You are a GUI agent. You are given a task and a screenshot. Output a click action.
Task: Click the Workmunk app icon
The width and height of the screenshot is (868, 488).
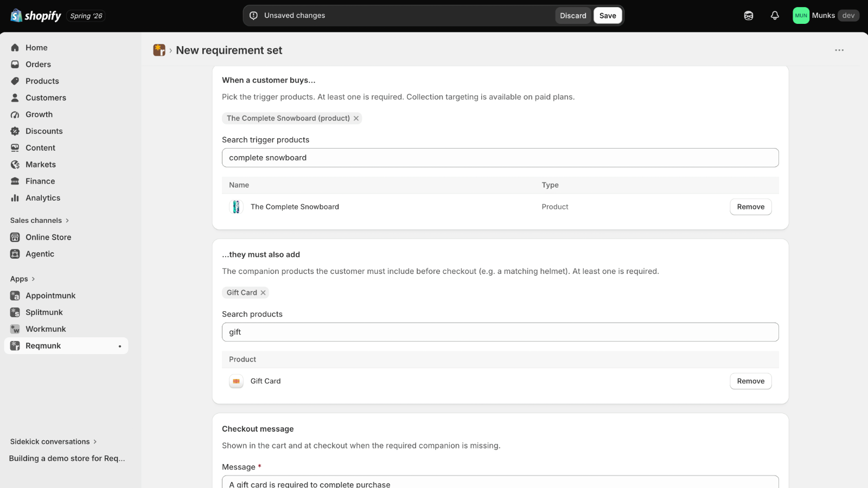click(15, 330)
